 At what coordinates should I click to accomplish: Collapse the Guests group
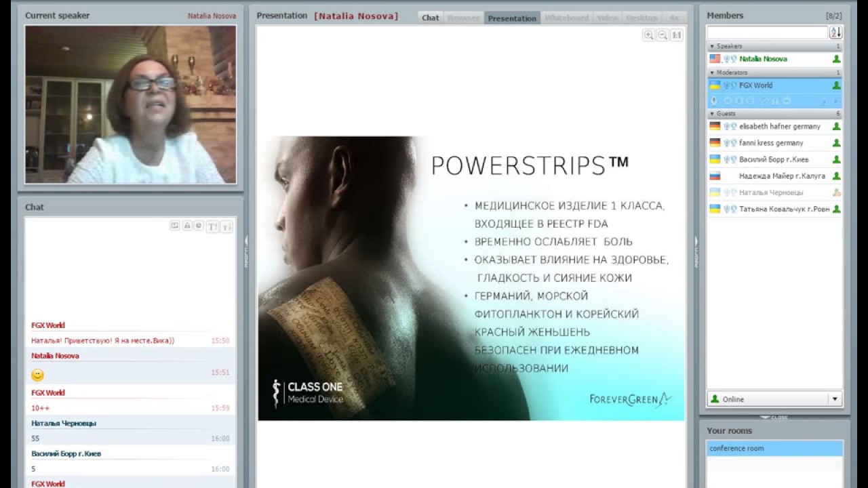(712, 113)
